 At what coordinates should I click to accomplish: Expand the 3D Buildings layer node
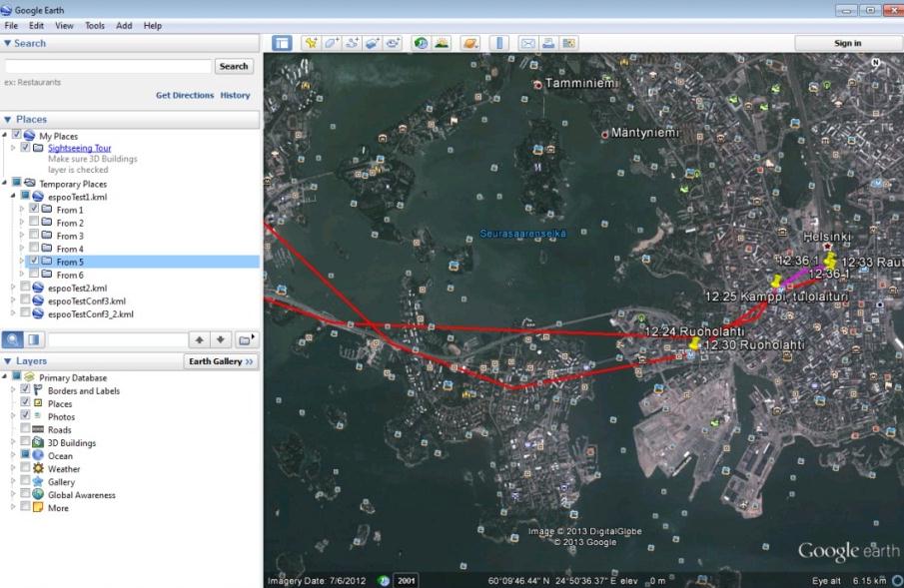(x=13, y=441)
